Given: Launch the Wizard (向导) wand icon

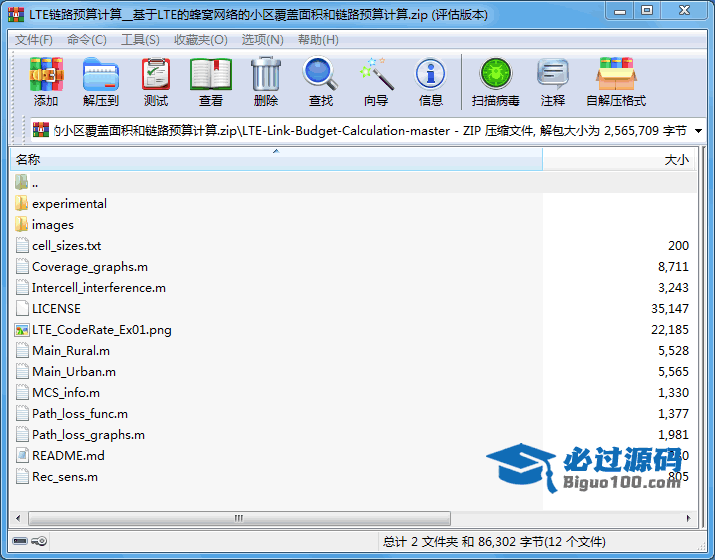Looking at the screenshot, I should coord(376,73).
